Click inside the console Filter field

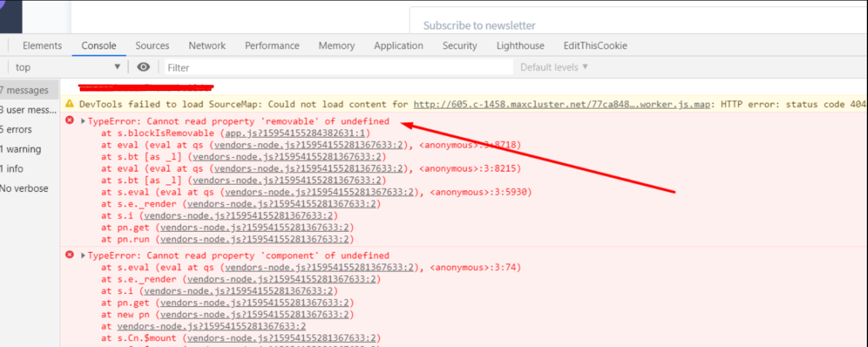pos(336,67)
